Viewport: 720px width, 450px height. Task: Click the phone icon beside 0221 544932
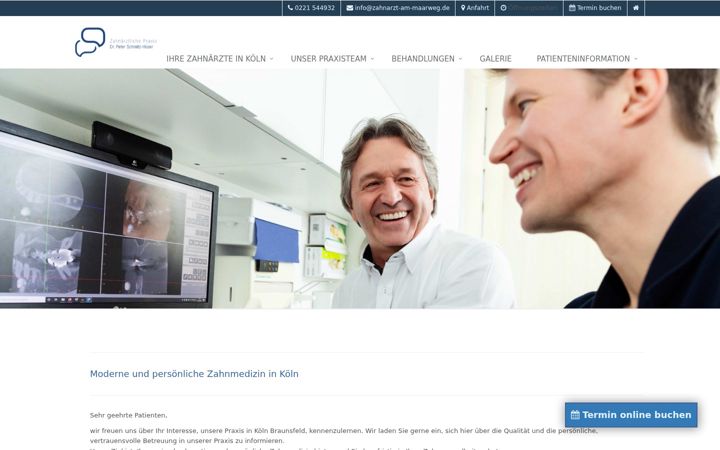pyautogui.click(x=290, y=8)
